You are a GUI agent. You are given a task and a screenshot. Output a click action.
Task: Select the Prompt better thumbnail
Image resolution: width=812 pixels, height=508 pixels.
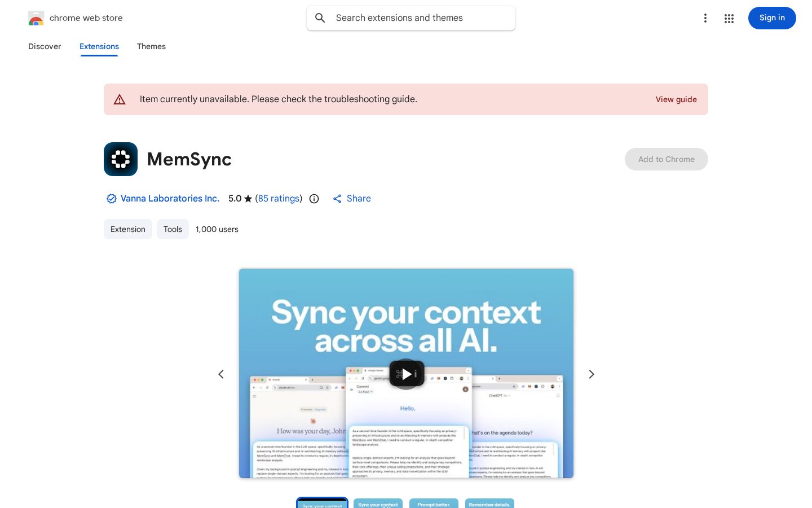point(434,503)
